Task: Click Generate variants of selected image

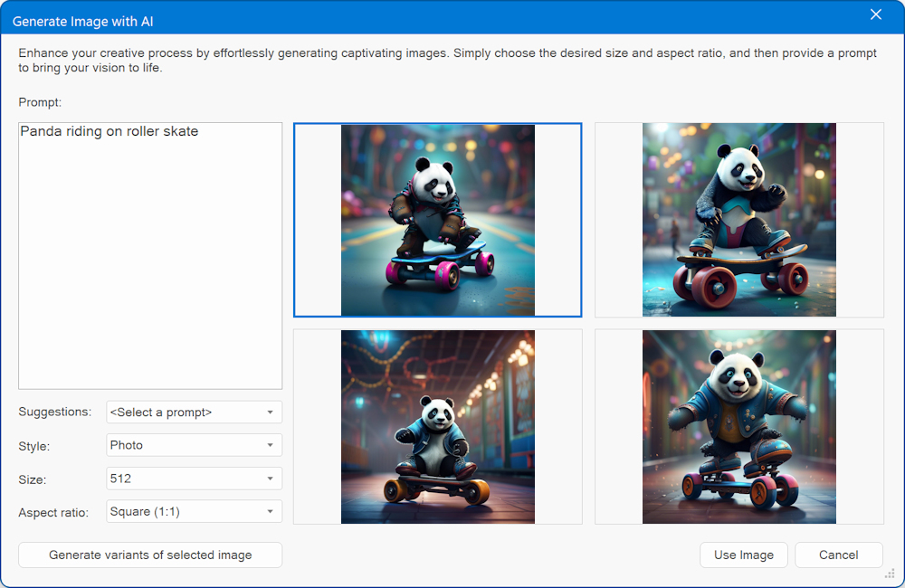Action: click(150, 555)
